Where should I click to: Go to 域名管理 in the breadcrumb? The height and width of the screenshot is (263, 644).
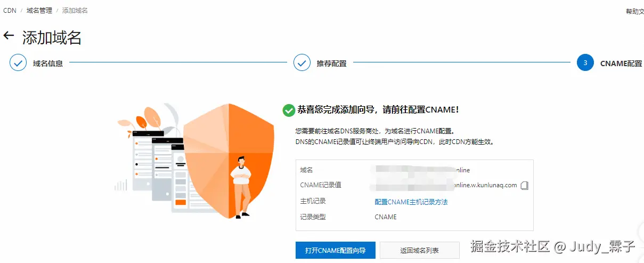click(x=39, y=11)
